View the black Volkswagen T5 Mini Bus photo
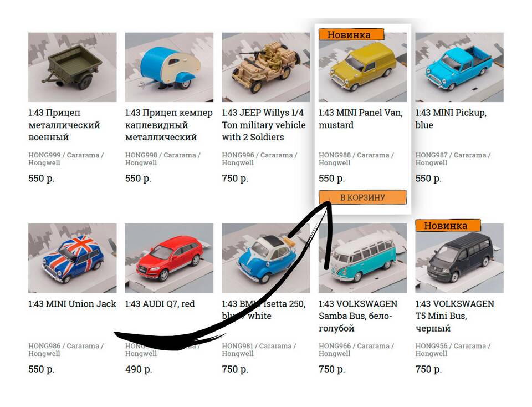The image size is (532, 407). tap(459, 258)
